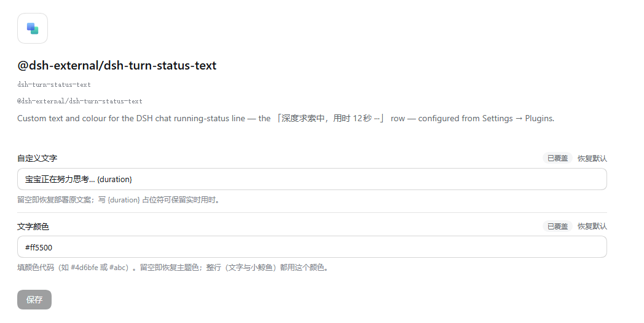The height and width of the screenshot is (323, 644).
Task: Click the 自定义文字 text input field
Action: 312,179
